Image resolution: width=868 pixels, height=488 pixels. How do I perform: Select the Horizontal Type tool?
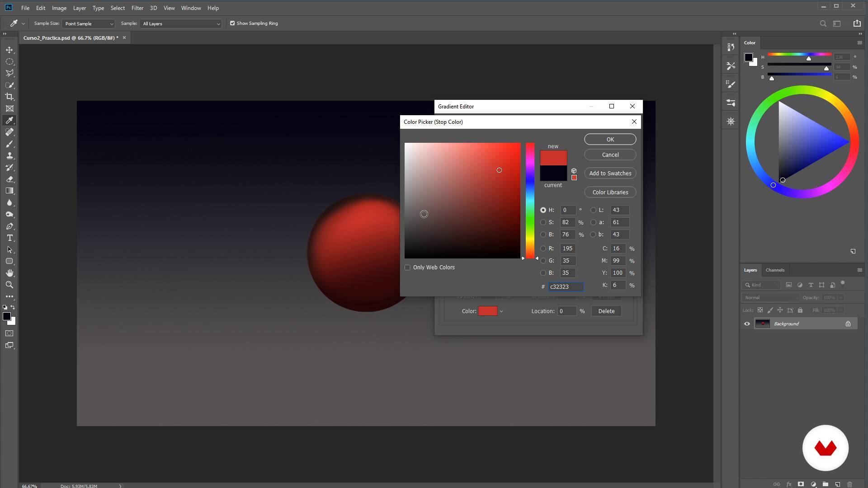[x=9, y=238]
